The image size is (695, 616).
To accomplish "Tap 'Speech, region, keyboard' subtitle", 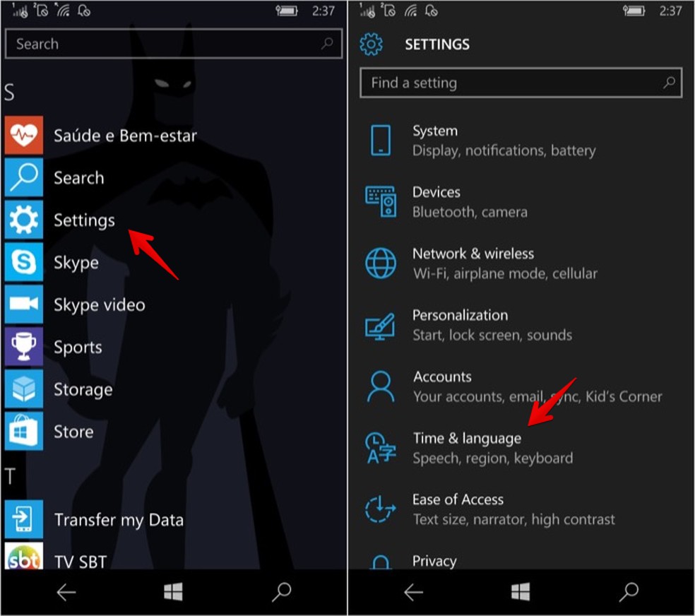I will point(492,458).
